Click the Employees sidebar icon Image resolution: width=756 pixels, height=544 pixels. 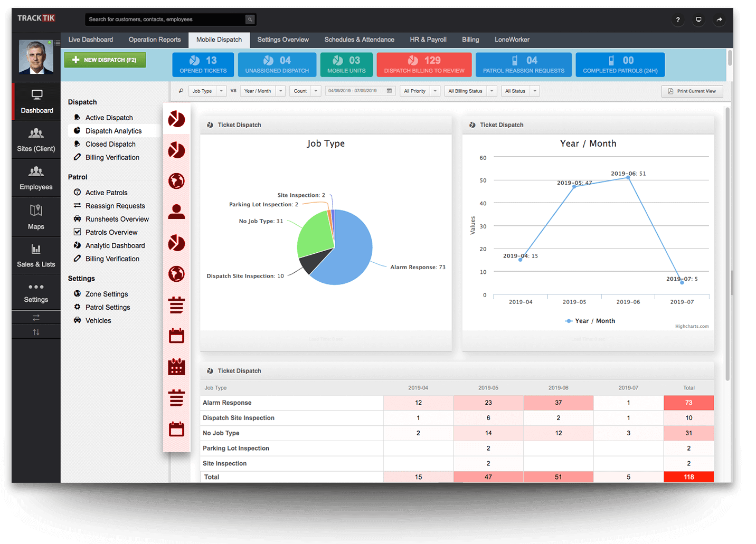pos(36,178)
